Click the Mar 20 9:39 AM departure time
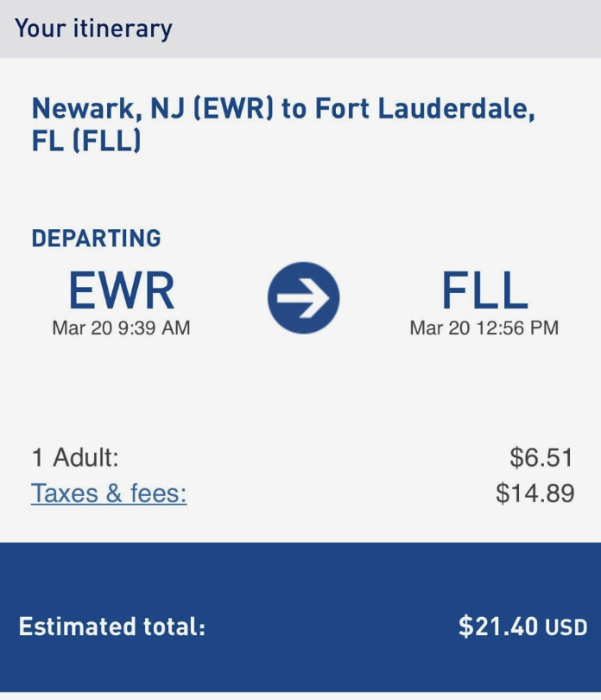 tap(122, 328)
